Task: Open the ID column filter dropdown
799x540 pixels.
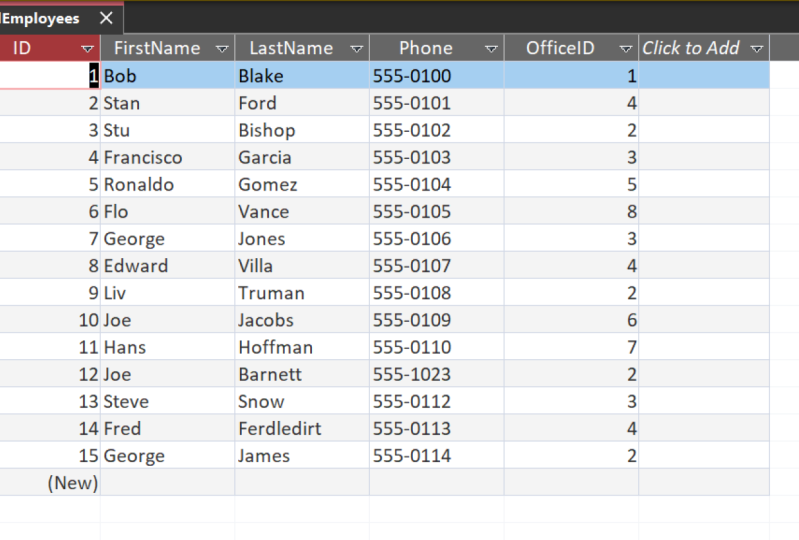Action: [87, 48]
